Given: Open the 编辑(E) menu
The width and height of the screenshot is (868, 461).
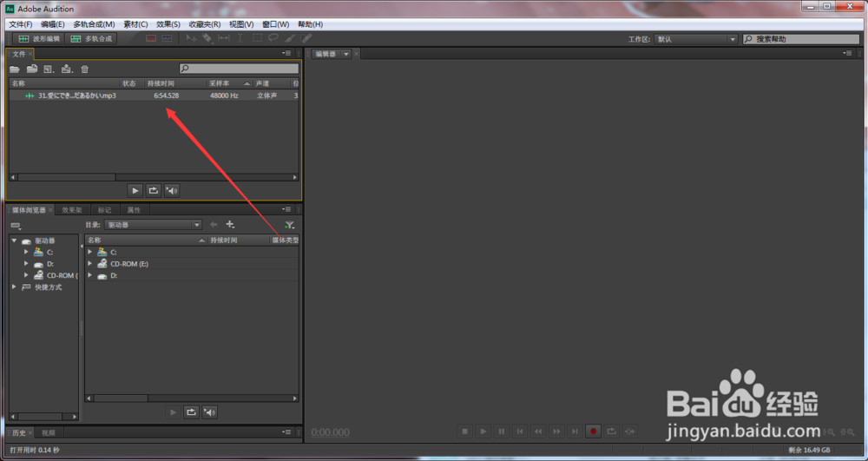Looking at the screenshot, I should click(53, 24).
